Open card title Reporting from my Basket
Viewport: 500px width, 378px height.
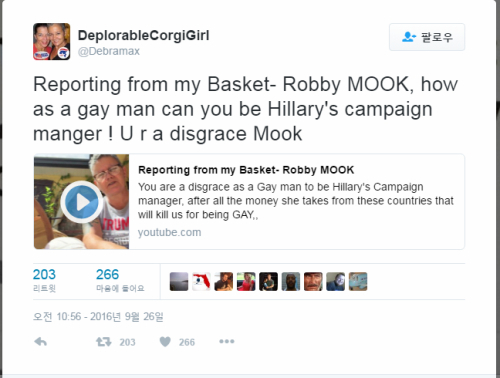pyautogui.click(x=246, y=170)
